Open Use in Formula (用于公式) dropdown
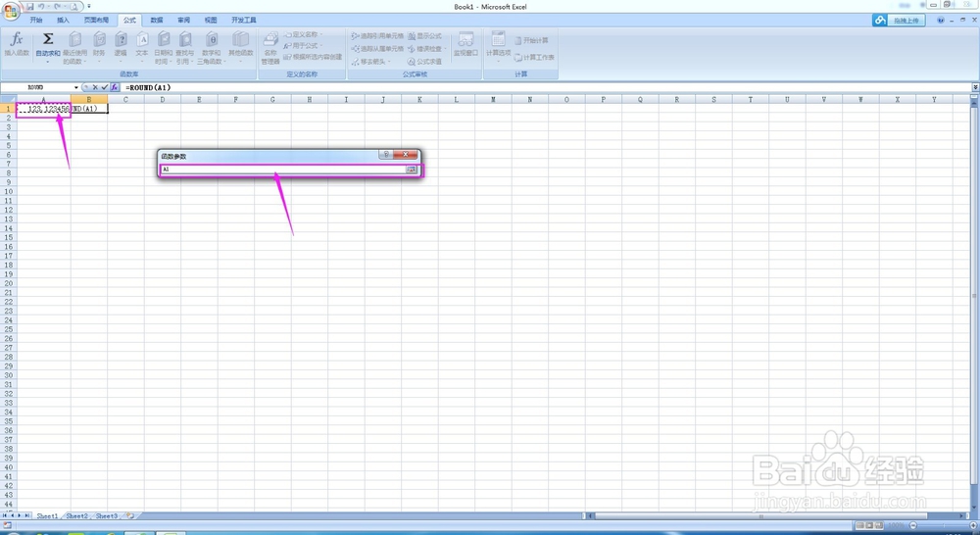 coord(303,46)
